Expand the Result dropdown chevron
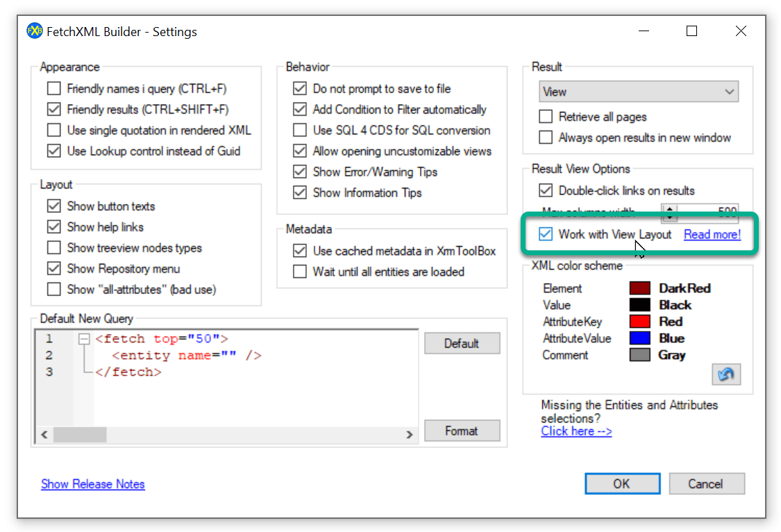 (x=729, y=91)
